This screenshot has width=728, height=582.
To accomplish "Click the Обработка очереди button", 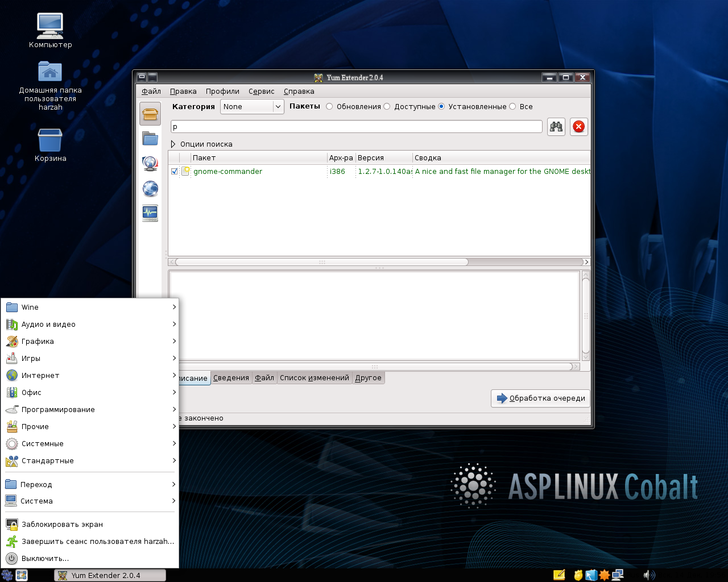I will tap(540, 398).
